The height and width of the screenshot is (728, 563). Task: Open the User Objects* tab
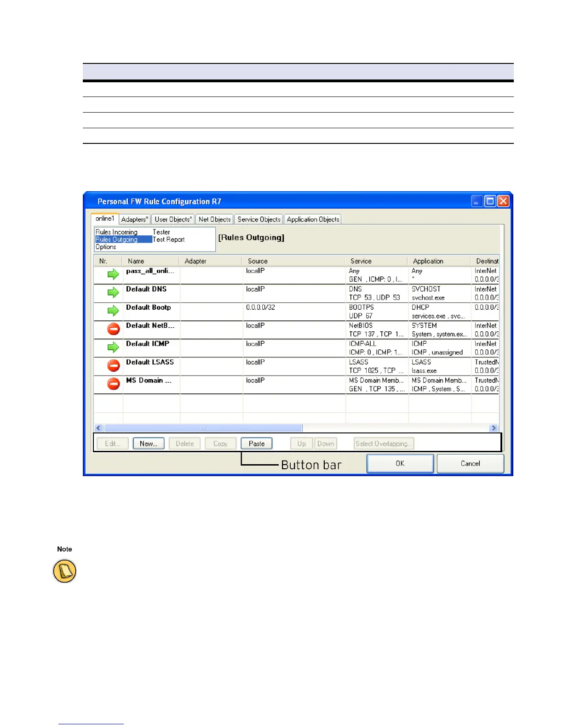coord(173,220)
